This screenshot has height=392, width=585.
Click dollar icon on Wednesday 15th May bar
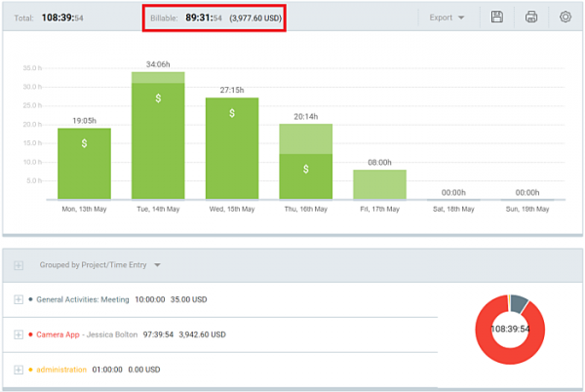(x=232, y=113)
